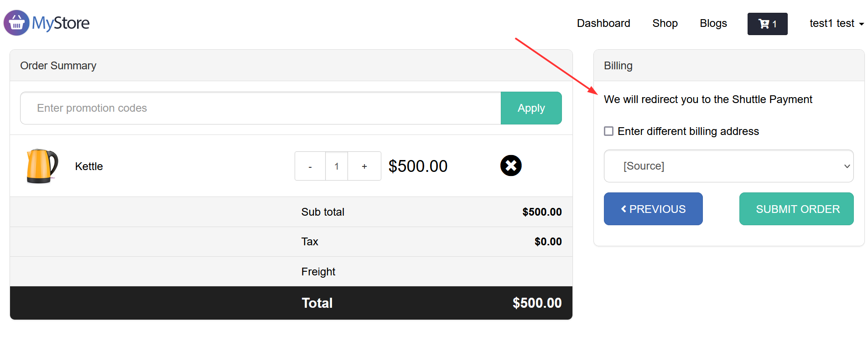Image resolution: width=868 pixels, height=357 pixels.
Task: Open the shopping cart icon button
Action: point(767,24)
